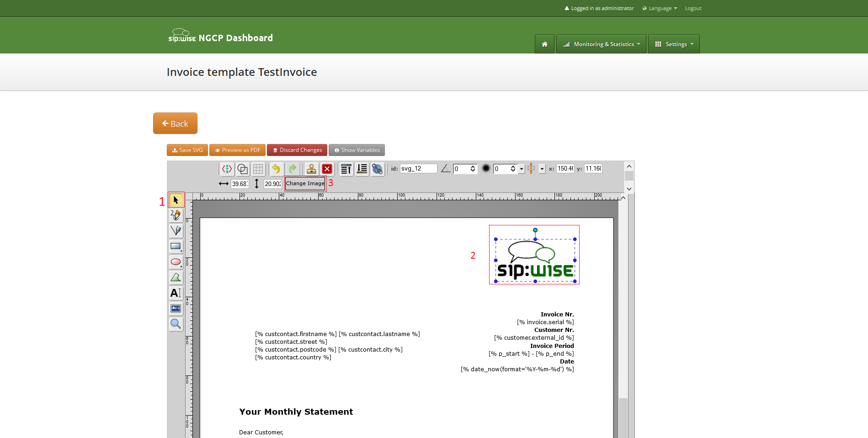Image resolution: width=868 pixels, height=438 pixels.
Task: Open Monitoring & Statistics menu
Action: tap(601, 44)
